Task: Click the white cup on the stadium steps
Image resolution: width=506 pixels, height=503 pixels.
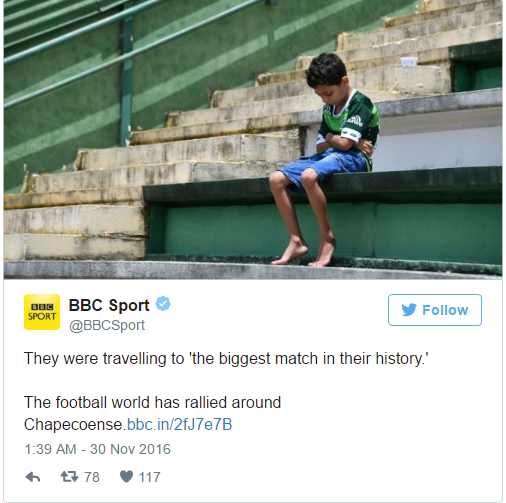Action: click(x=409, y=61)
